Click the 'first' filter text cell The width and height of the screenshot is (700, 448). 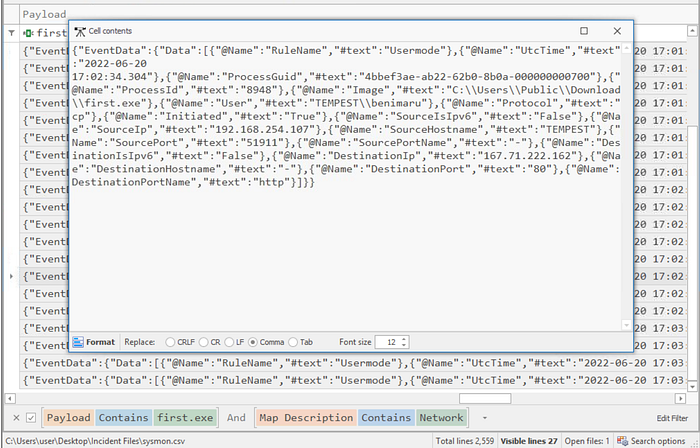pyautogui.click(x=51, y=33)
